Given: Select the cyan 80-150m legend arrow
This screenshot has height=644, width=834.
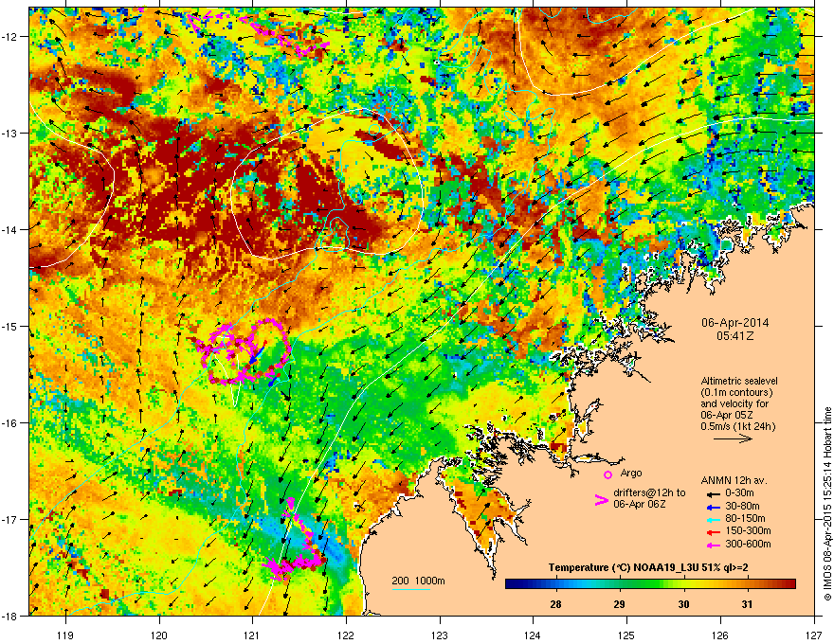Looking at the screenshot, I should (x=712, y=519).
